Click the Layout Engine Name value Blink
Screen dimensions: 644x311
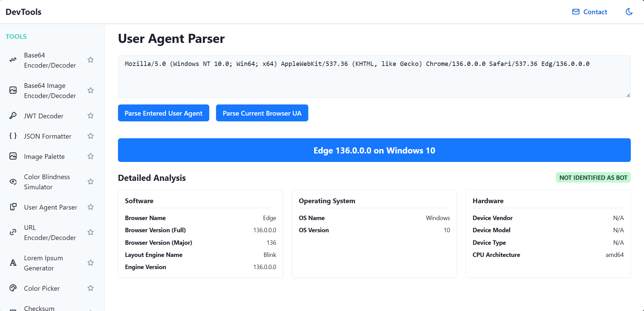(270, 255)
